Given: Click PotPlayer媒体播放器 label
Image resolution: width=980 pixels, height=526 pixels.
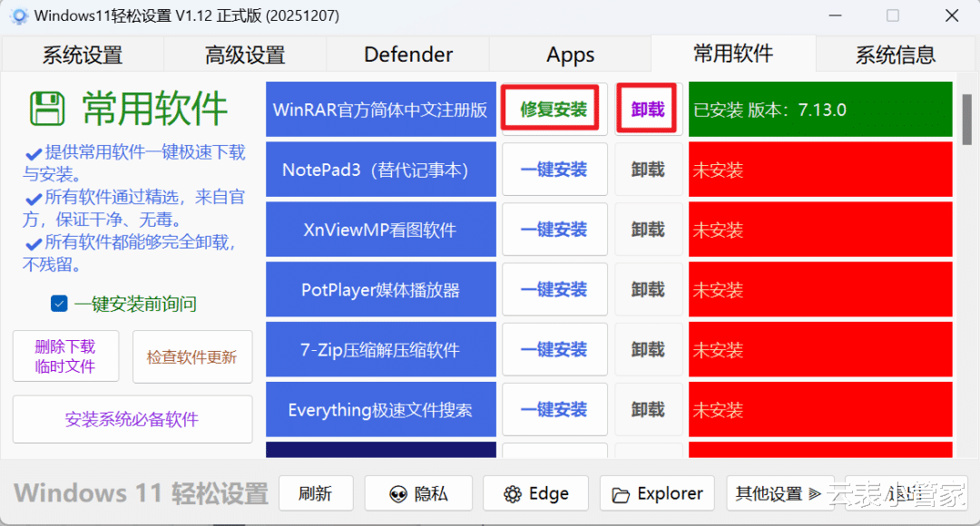Looking at the screenshot, I should click(380, 289).
